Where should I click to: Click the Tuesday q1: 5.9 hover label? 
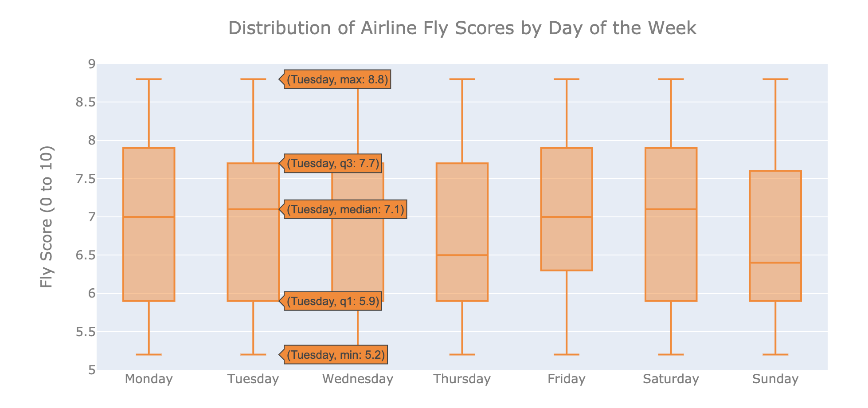click(333, 302)
